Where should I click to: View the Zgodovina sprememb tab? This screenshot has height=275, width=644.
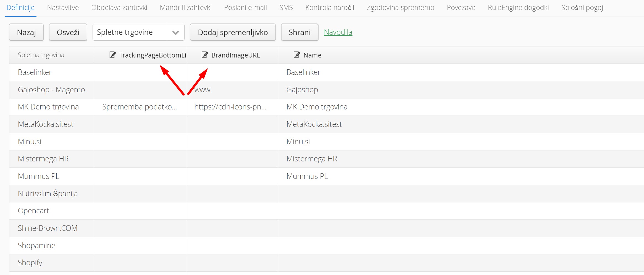tap(400, 7)
